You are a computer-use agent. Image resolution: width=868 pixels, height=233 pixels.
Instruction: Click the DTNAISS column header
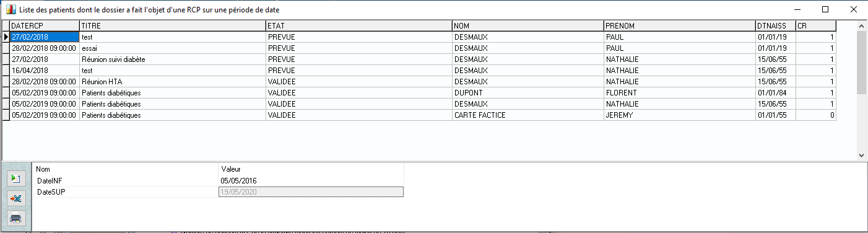[x=775, y=26]
